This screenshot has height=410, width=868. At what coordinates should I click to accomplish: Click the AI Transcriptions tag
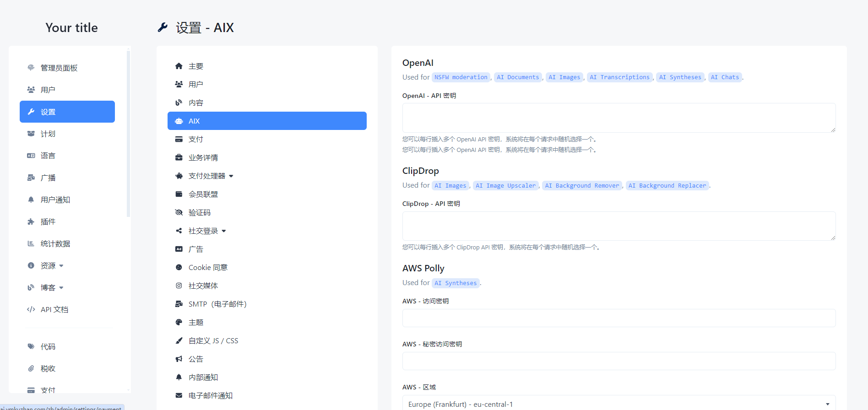(619, 77)
